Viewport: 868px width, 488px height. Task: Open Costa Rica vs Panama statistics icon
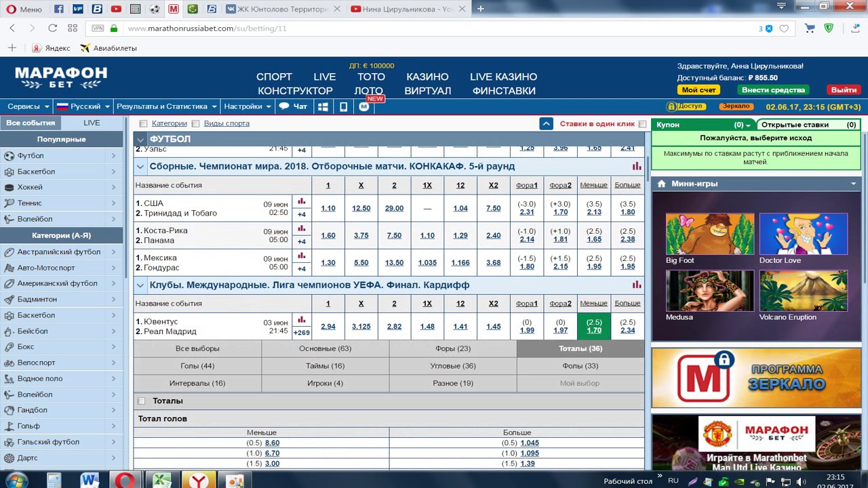tap(302, 228)
